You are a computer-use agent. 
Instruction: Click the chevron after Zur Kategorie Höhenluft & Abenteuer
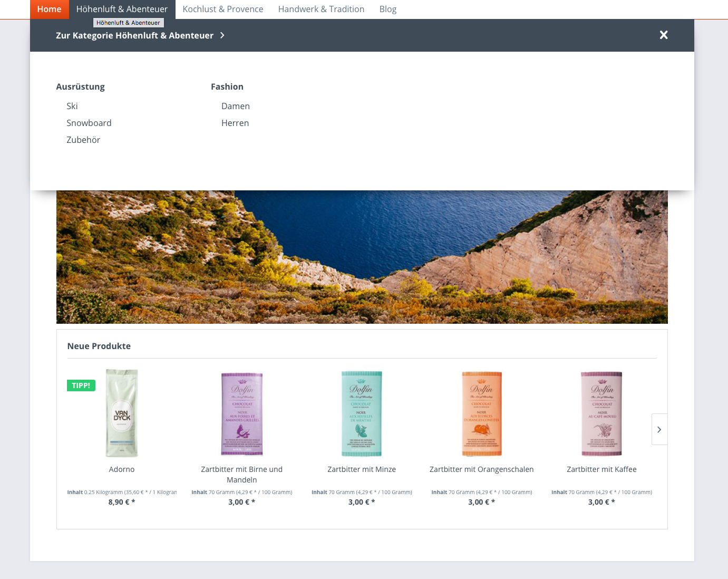coord(222,35)
